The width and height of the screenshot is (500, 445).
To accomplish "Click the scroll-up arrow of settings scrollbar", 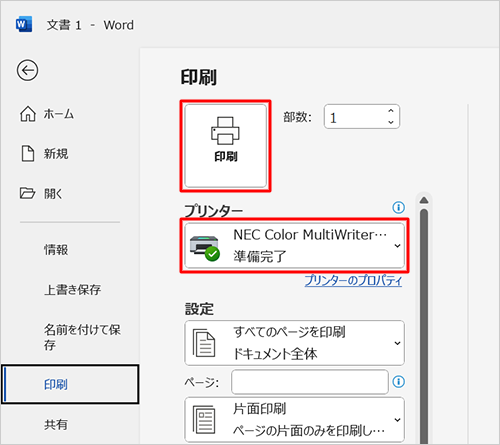I will 424,200.
